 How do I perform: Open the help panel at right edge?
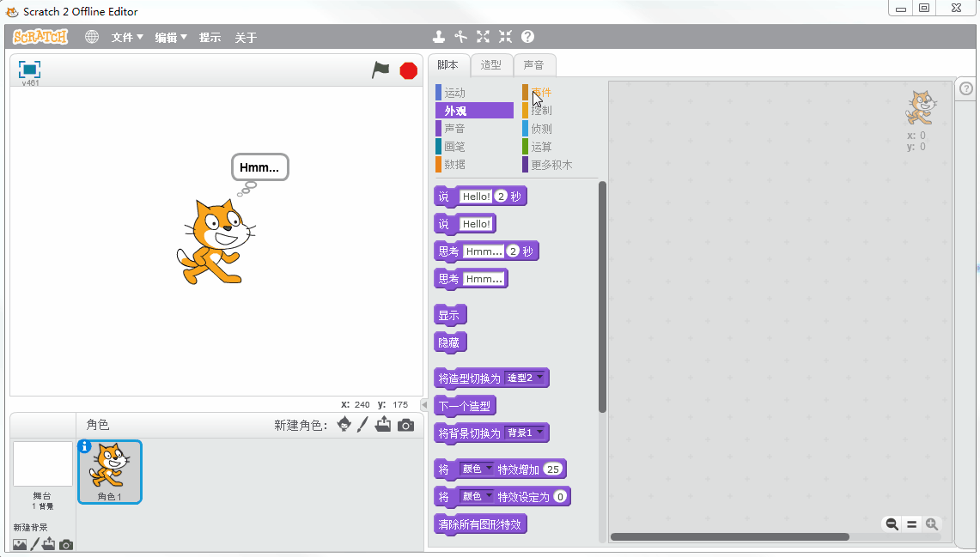click(966, 88)
